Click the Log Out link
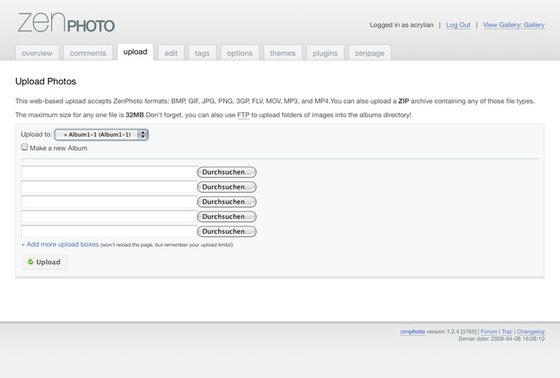 pos(458,25)
